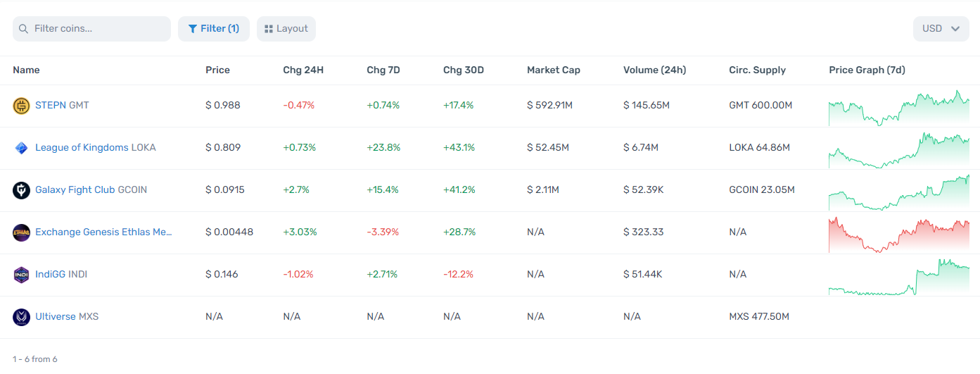Sort by the Chg 7D column
The width and height of the screenshot is (980, 374).
coord(383,70)
